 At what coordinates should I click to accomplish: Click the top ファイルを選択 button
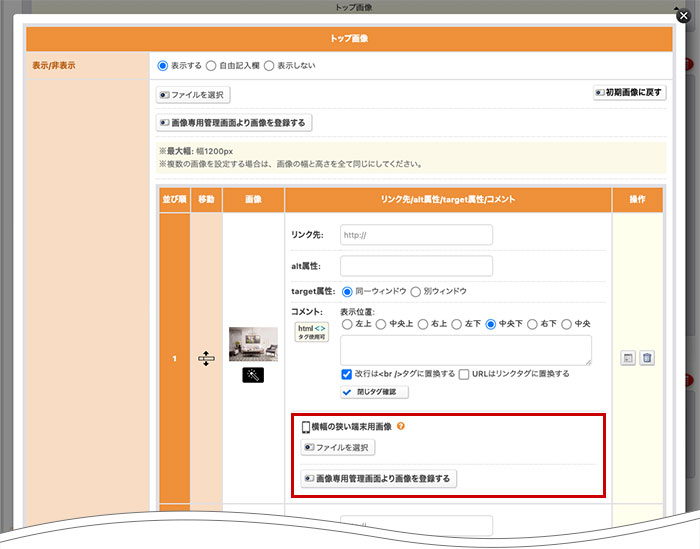coord(194,95)
